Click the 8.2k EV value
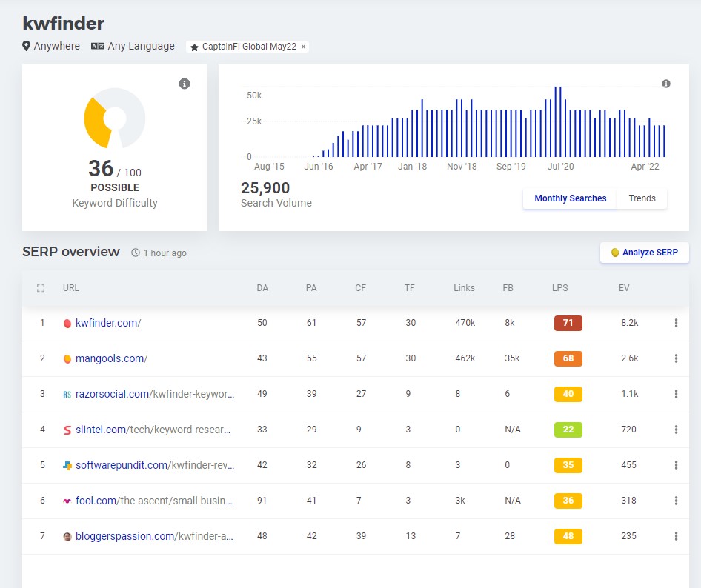 point(629,323)
